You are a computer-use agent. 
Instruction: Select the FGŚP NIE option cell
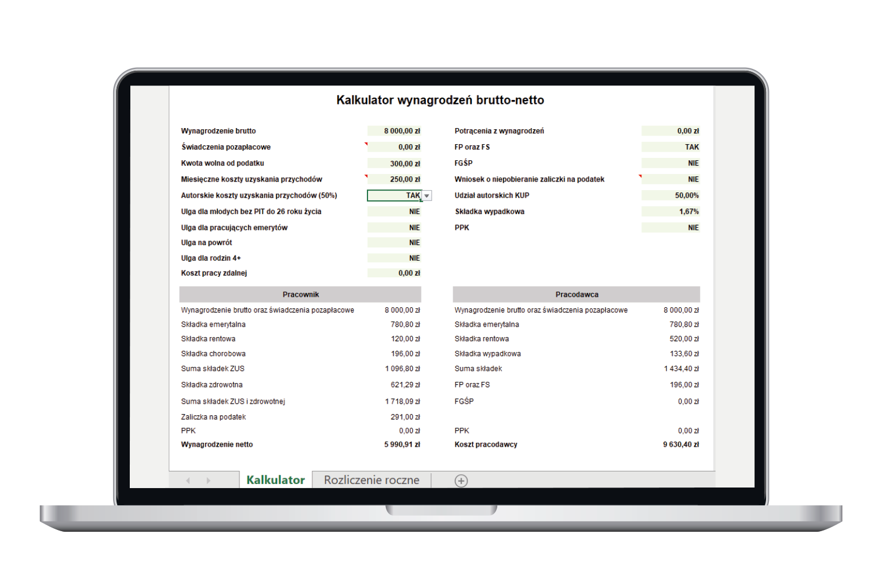(670, 164)
